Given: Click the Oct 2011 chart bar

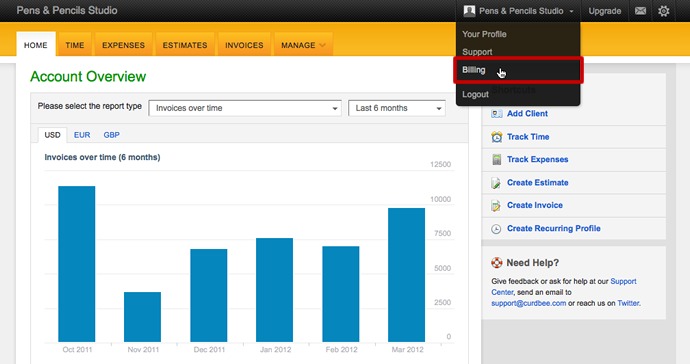Looking at the screenshot, I should [x=77, y=264].
